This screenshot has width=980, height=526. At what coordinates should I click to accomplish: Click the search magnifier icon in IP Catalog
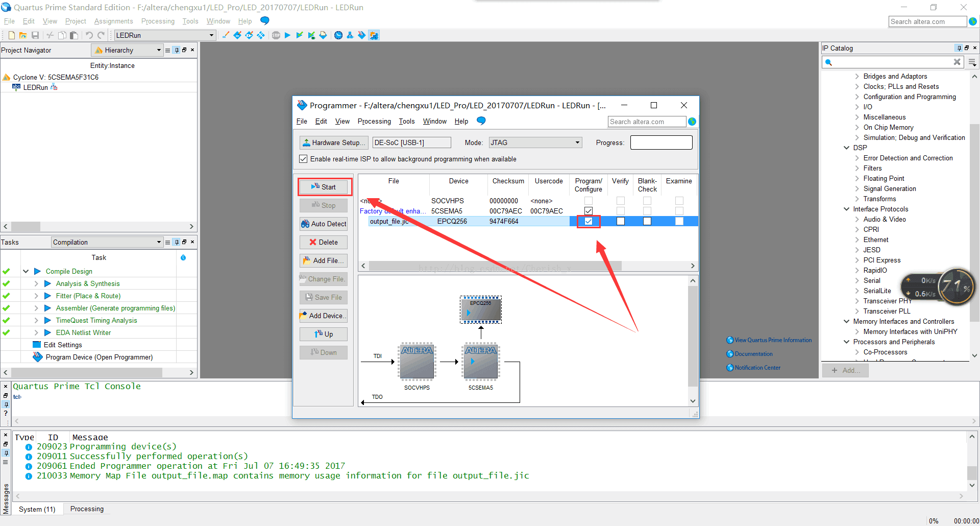pos(829,62)
